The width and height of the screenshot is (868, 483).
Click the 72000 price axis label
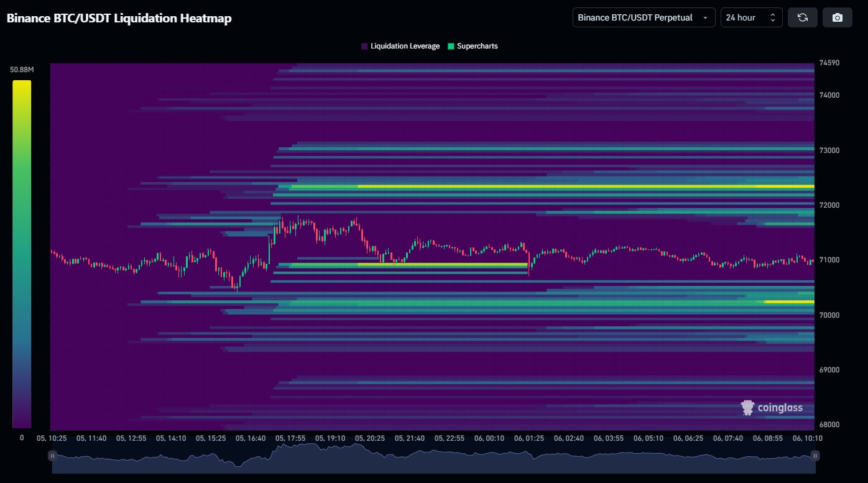(829, 205)
